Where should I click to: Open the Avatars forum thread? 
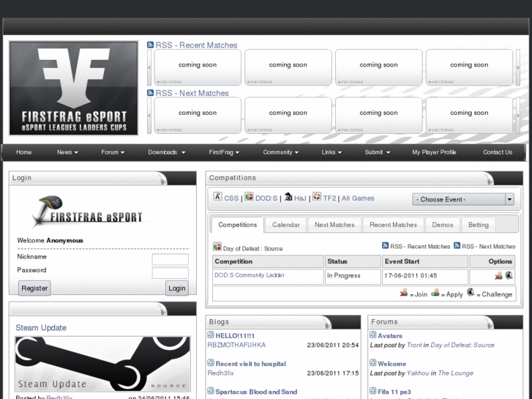[390, 335]
